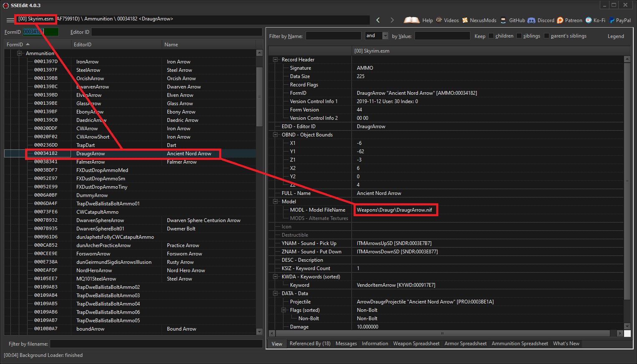The image size is (637, 364).
Task: Focus the Editor ID input field
Action: click(177, 32)
